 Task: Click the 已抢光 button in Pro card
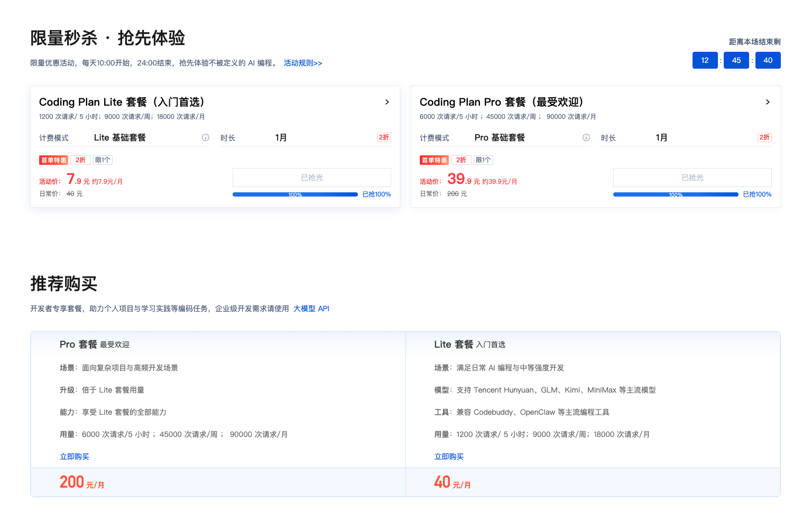[693, 178]
